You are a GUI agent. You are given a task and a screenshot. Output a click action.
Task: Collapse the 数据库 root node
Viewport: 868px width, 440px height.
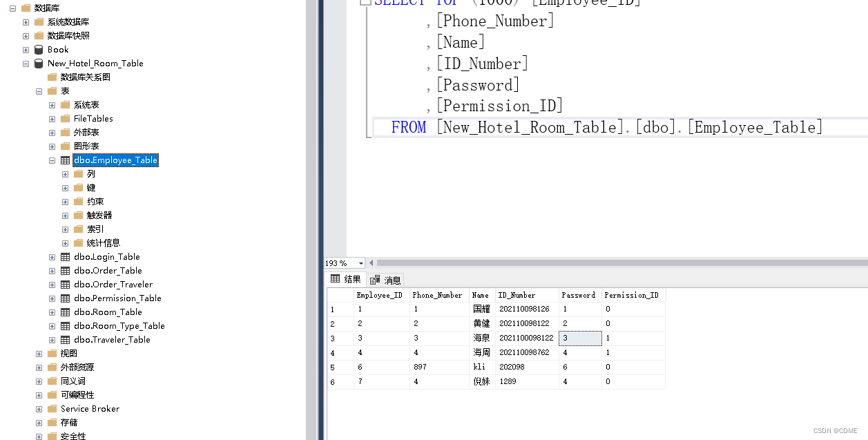click(x=12, y=8)
